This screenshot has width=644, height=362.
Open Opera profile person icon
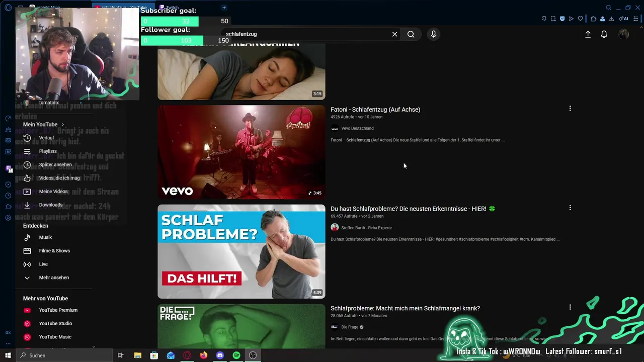coord(602,19)
